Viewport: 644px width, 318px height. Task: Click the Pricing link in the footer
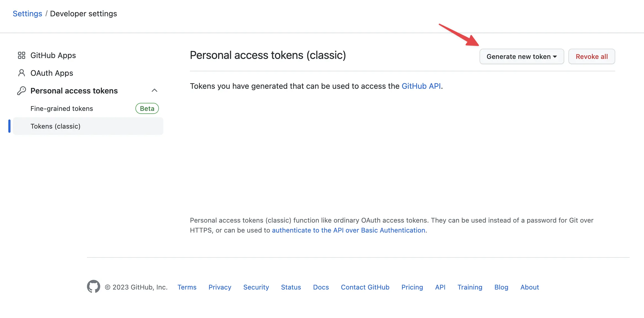[412, 287]
